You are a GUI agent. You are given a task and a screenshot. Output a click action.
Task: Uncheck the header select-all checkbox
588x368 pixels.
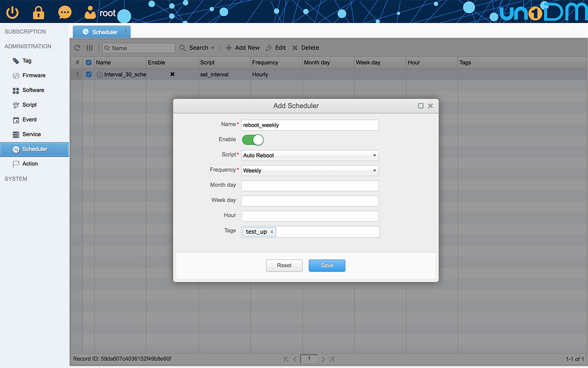click(x=89, y=63)
